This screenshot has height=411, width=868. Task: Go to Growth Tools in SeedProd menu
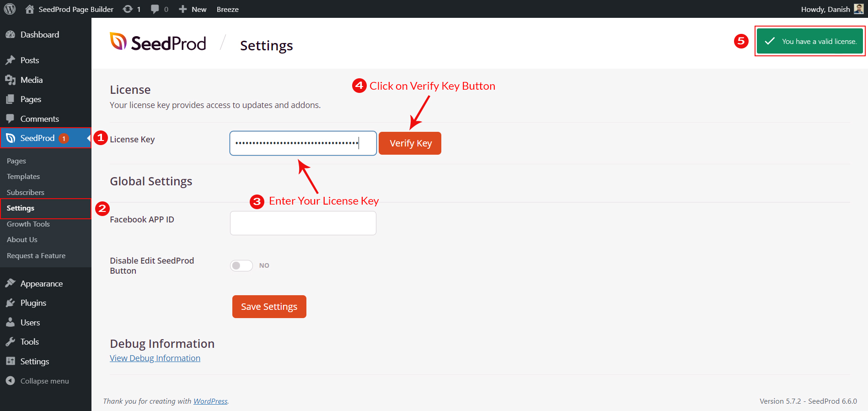28,224
